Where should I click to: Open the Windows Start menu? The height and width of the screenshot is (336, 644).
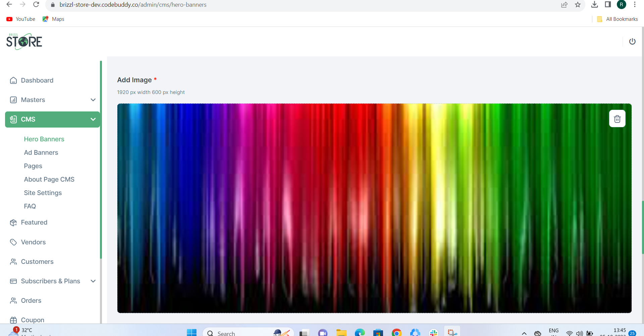(192, 332)
